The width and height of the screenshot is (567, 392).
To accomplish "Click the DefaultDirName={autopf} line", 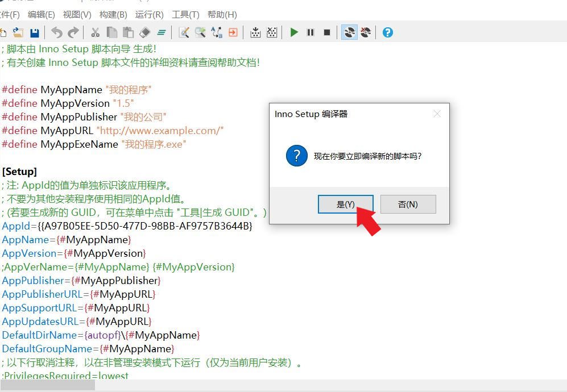I will coord(101,335).
